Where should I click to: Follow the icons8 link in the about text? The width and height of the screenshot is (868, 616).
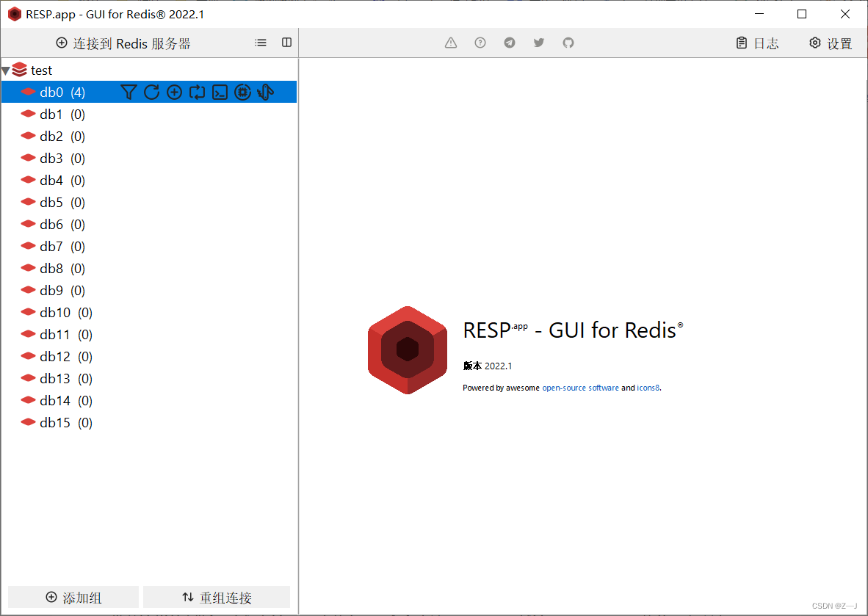point(647,388)
